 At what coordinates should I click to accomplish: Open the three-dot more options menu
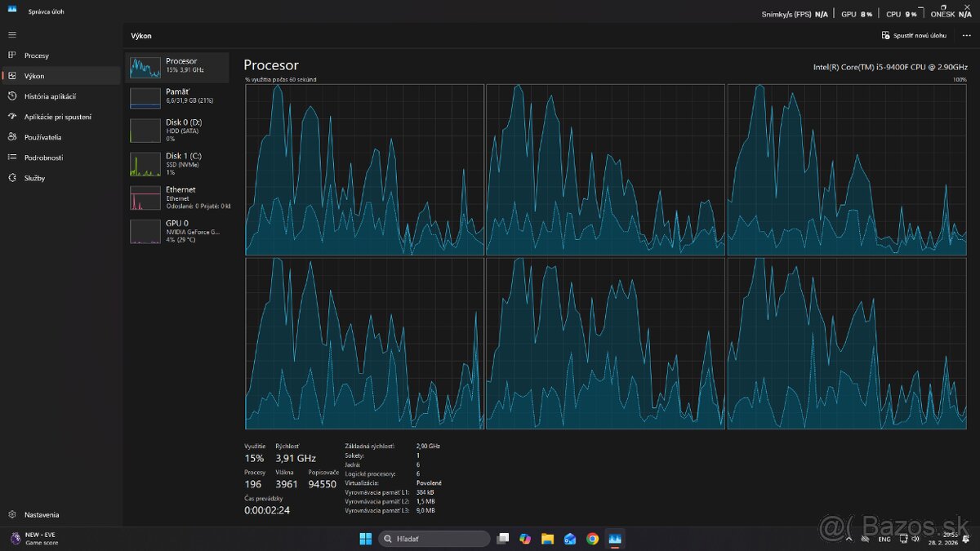[967, 36]
